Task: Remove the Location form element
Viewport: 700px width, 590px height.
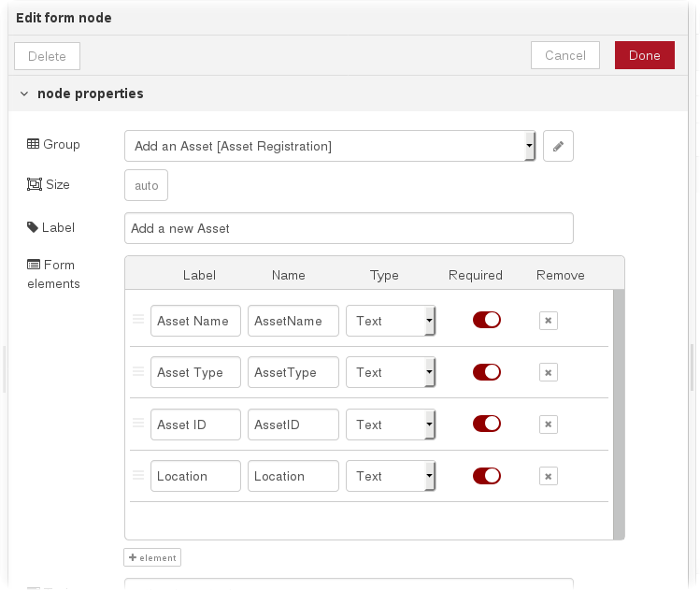Action: (549, 476)
